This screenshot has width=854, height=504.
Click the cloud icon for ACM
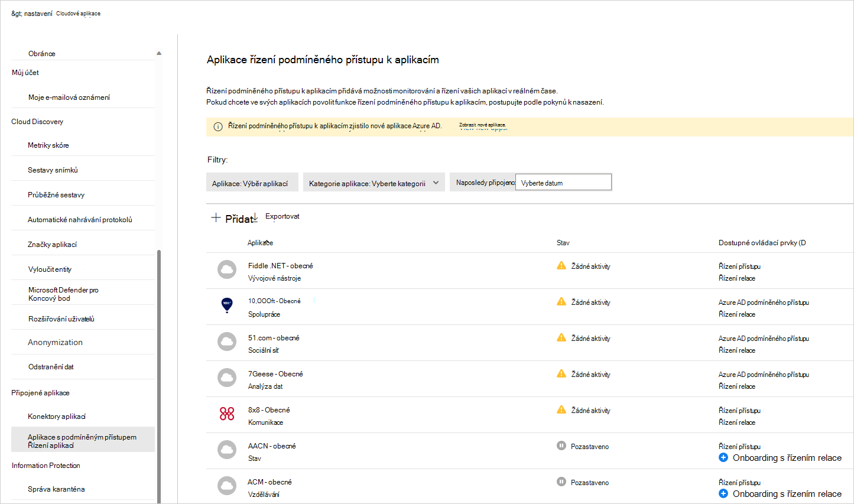[227, 486]
